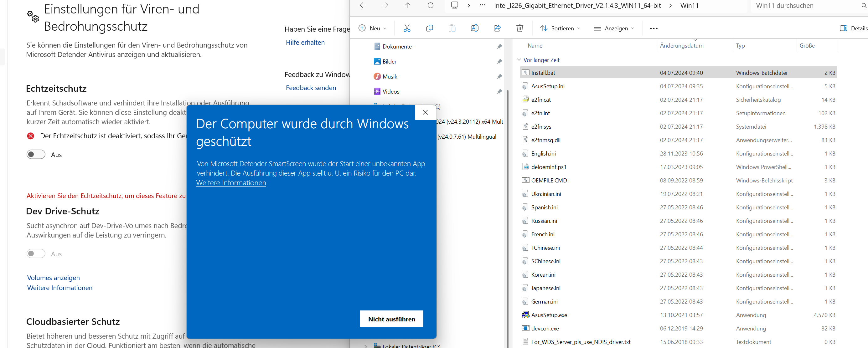Click the Win11 durchsuchen search field
The height and width of the screenshot is (348, 868).
[802, 5]
